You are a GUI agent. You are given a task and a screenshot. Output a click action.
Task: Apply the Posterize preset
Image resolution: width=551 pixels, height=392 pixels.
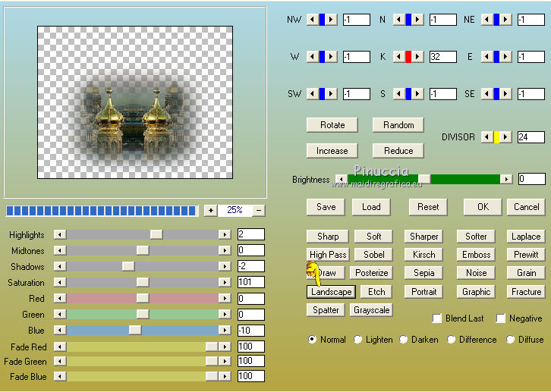click(371, 273)
